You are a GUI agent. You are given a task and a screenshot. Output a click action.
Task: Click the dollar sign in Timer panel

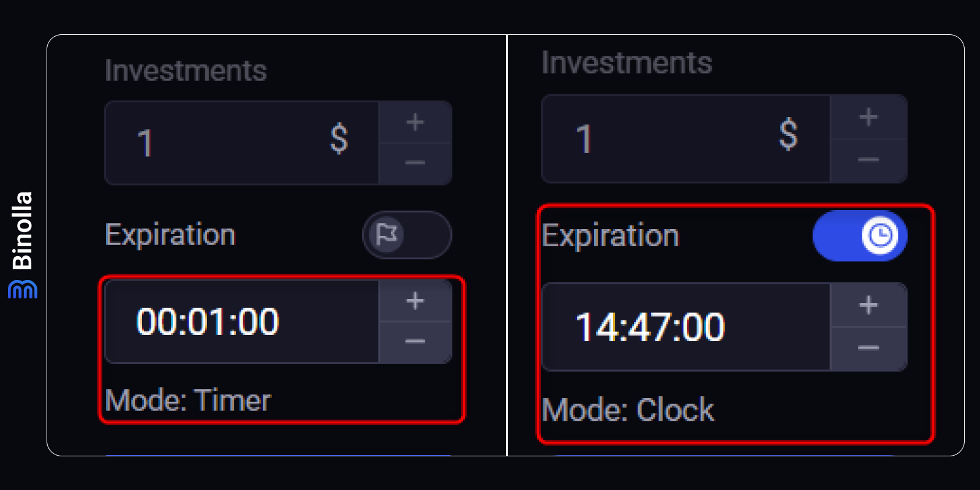(339, 138)
